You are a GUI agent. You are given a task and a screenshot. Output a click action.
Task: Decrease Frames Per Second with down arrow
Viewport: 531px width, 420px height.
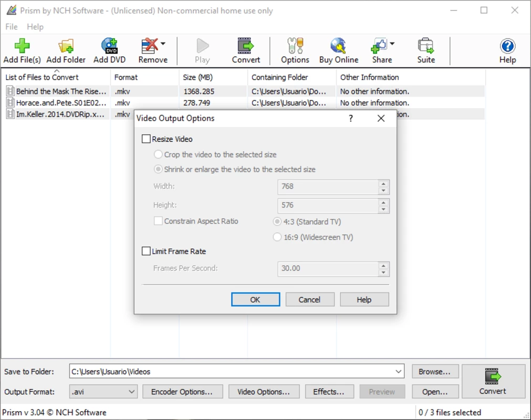pyautogui.click(x=383, y=272)
